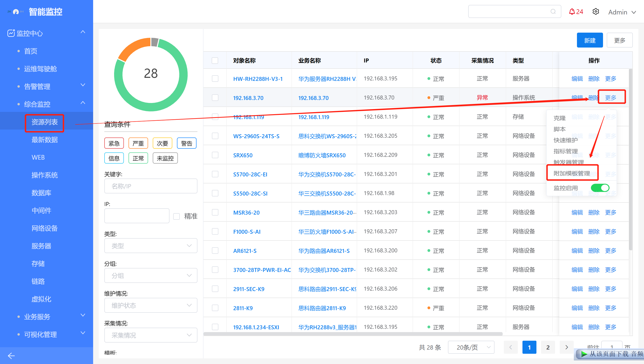The height and width of the screenshot is (364, 644).
Task: Filter by the orange 严重 severity tag
Action: [x=138, y=143]
